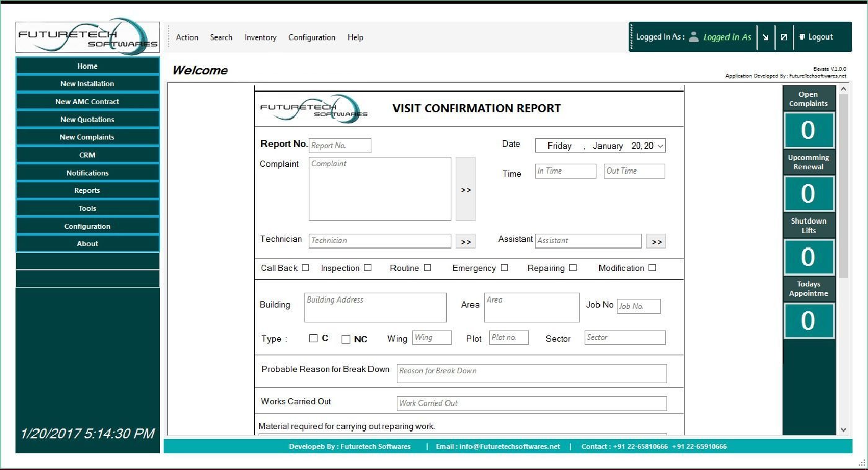Click the square window icon left of Logout
The width and height of the screenshot is (868, 470).
click(784, 37)
